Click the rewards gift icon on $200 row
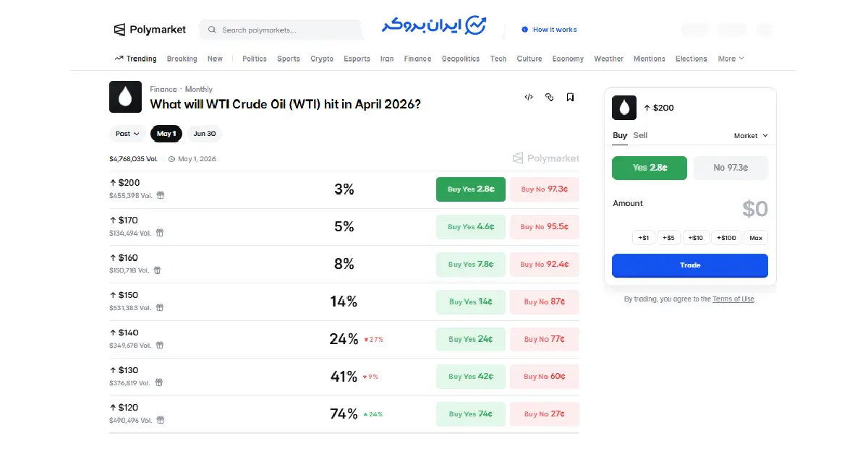The image size is (868, 454). [x=161, y=195]
